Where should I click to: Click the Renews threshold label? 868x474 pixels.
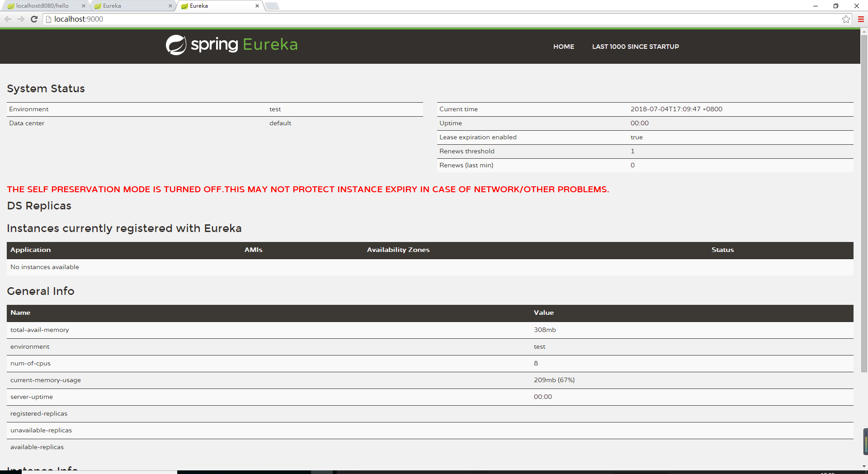click(x=467, y=152)
